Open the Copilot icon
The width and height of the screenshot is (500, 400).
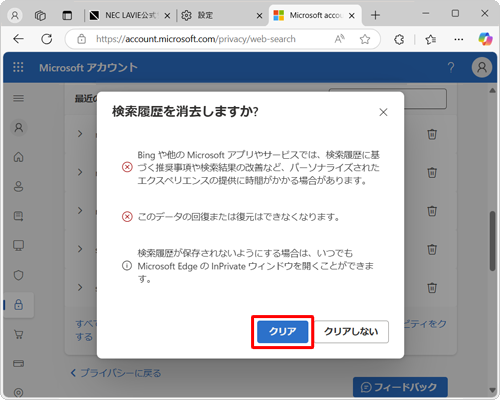coord(485,39)
